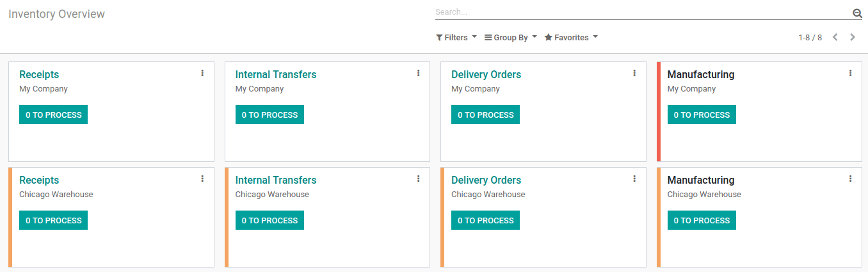Open kebab menu on Chicago Warehouse Receipts card
868x272 pixels.
pyautogui.click(x=202, y=179)
